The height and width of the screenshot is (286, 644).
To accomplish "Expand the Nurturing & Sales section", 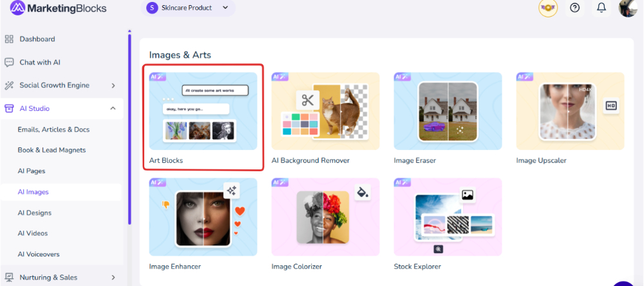I will coord(113,278).
